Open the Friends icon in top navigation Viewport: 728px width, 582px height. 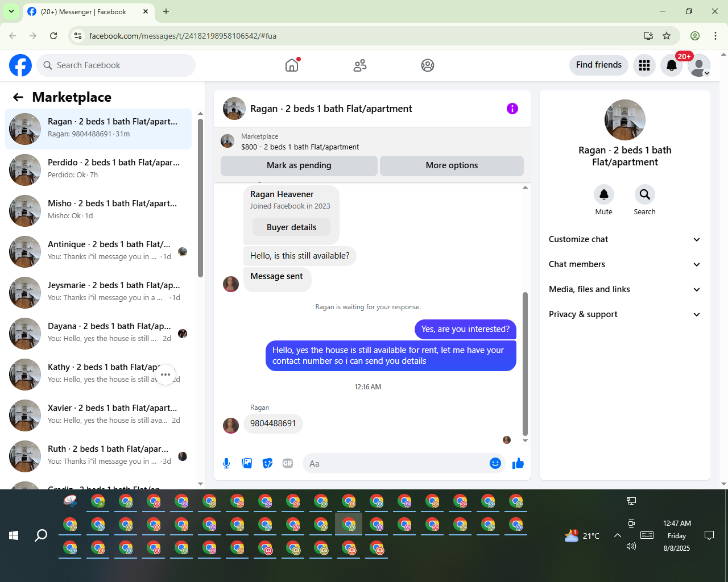pyautogui.click(x=360, y=65)
